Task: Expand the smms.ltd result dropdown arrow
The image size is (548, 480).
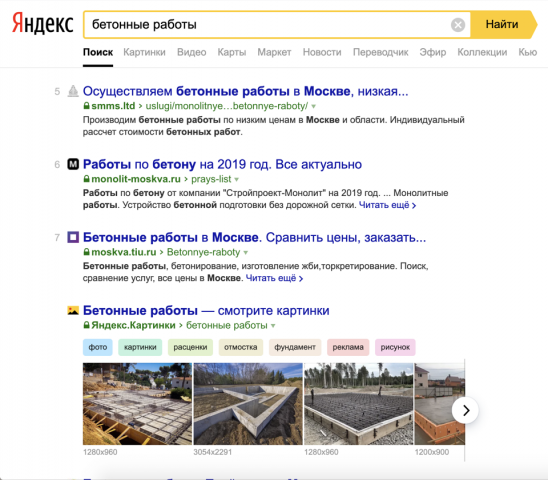Action: pyautogui.click(x=313, y=106)
